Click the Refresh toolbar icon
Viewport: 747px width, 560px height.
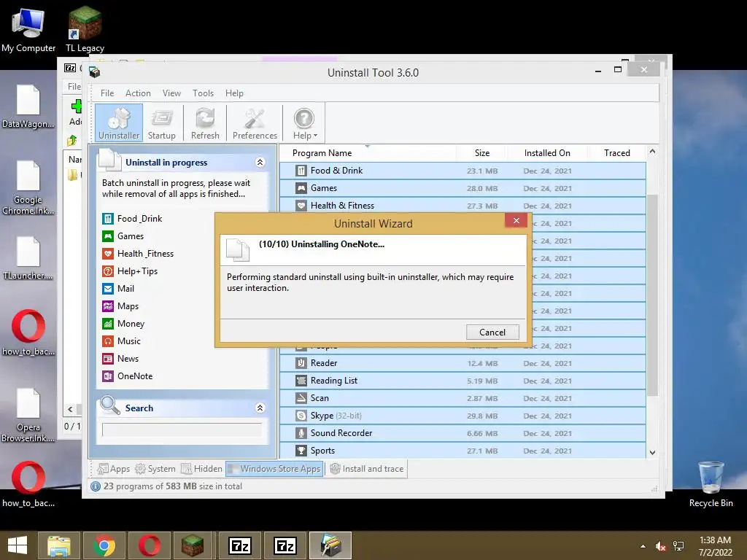[x=205, y=122]
